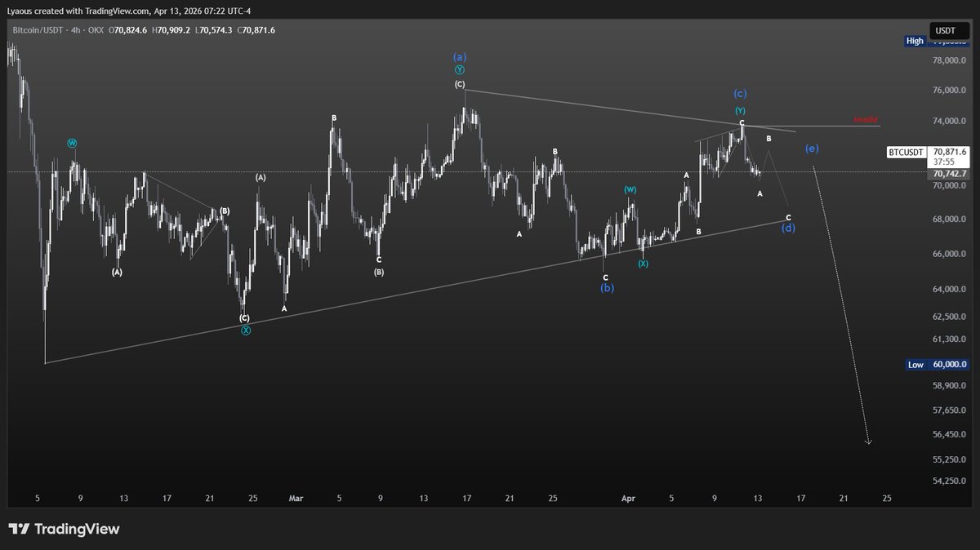
Task: Click 74,000.0 on the price scale
Action: (x=949, y=122)
